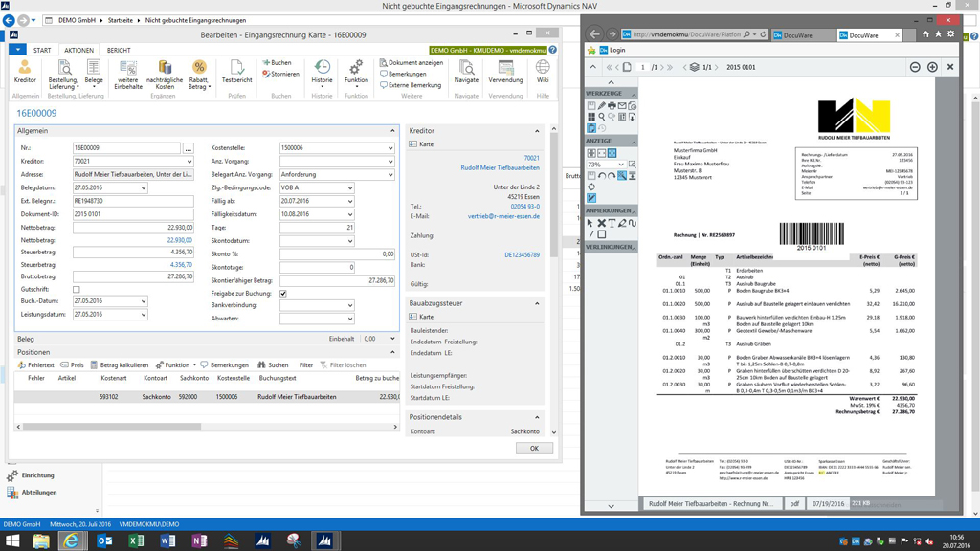Open the Testbericht check report
Viewport: 980px width, 551px height.
click(236, 70)
